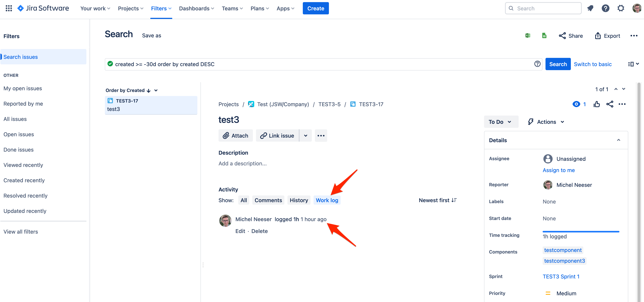Export search results to Excel

tap(528, 35)
